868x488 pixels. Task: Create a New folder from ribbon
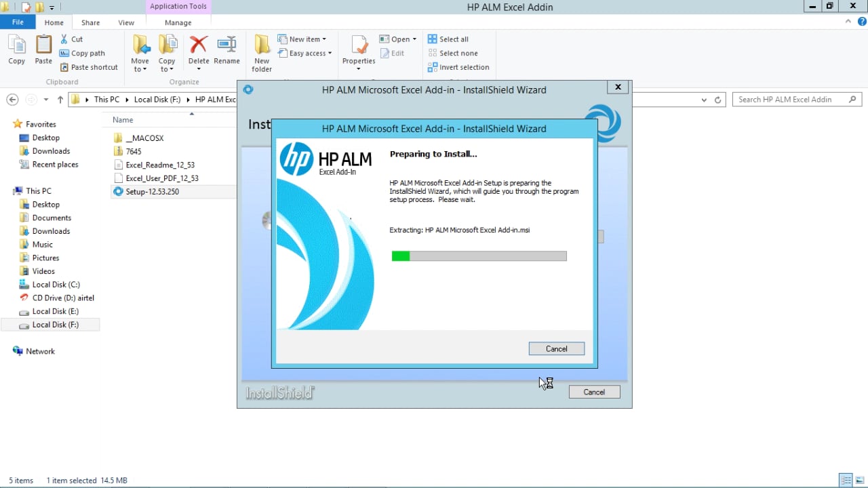pyautogui.click(x=262, y=54)
